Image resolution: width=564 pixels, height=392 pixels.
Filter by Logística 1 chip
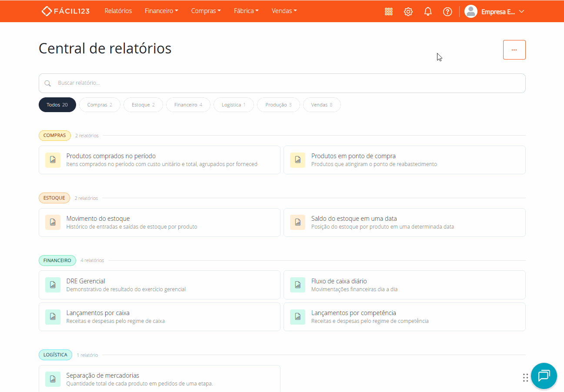(x=234, y=105)
